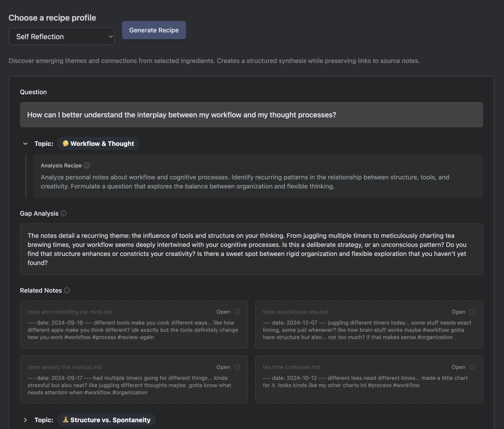Click info icon beside Related Notes heading
The image size is (504, 429).
click(x=67, y=290)
